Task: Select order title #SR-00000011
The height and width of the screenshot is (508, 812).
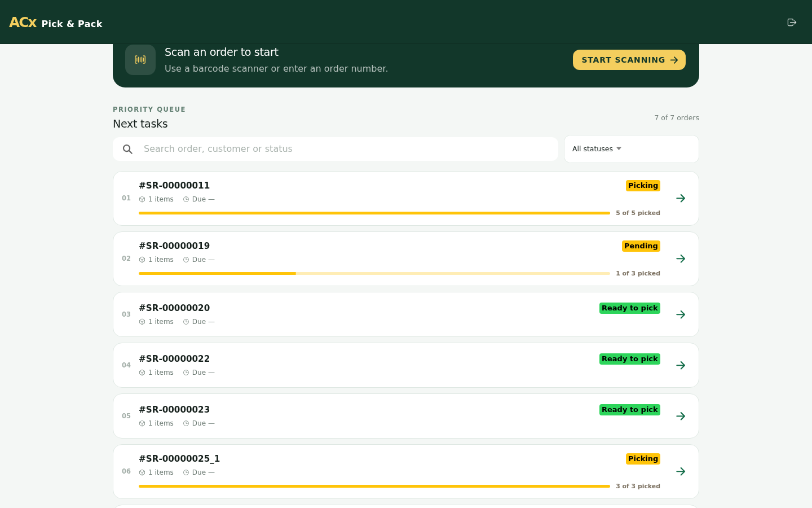Action: tap(174, 186)
